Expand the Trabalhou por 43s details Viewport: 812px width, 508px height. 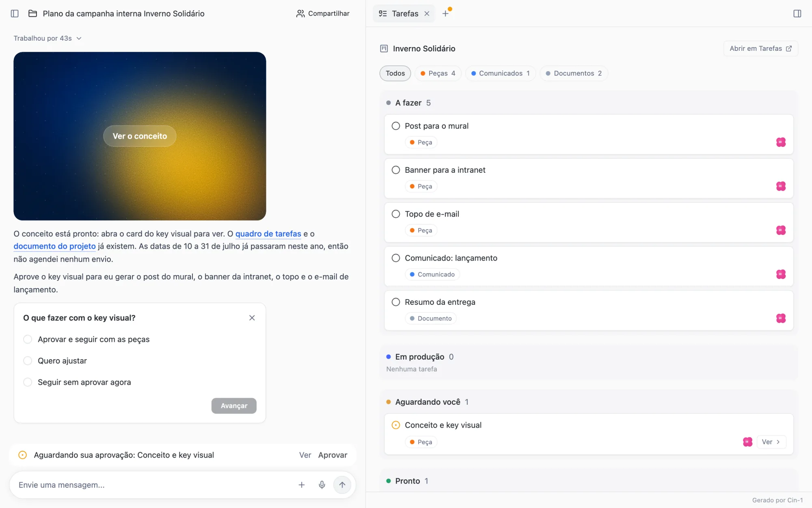48,38
